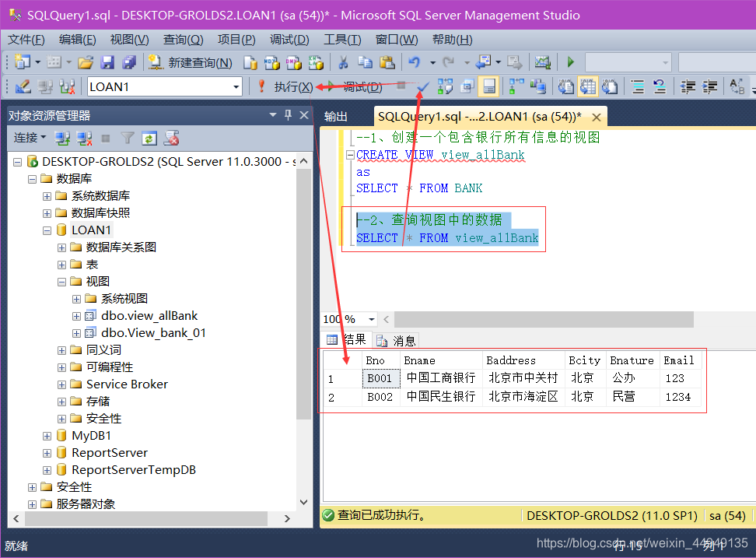
Task: Connect Object Explorer with the computer icon
Action: 62,139
